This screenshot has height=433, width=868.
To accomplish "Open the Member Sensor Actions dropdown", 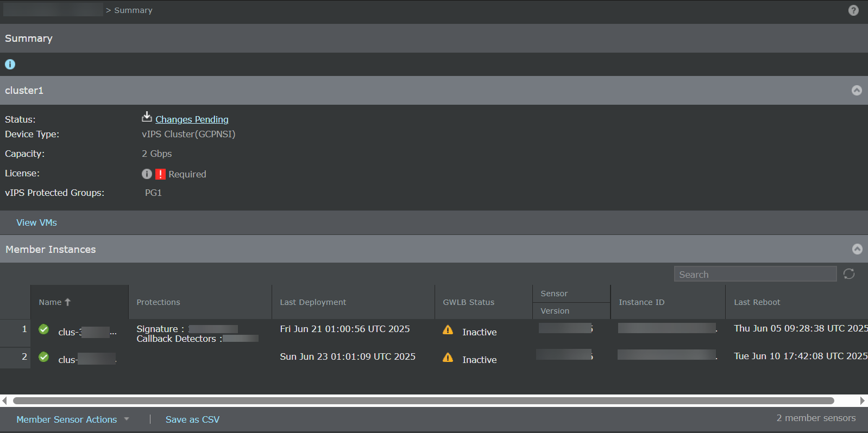I will [73, 419].
